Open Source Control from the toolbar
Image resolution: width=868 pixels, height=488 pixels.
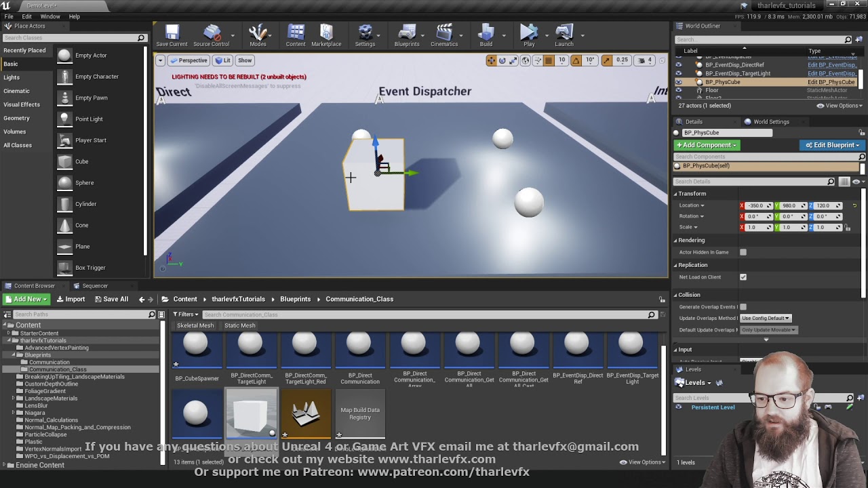[x=211, y=36]
